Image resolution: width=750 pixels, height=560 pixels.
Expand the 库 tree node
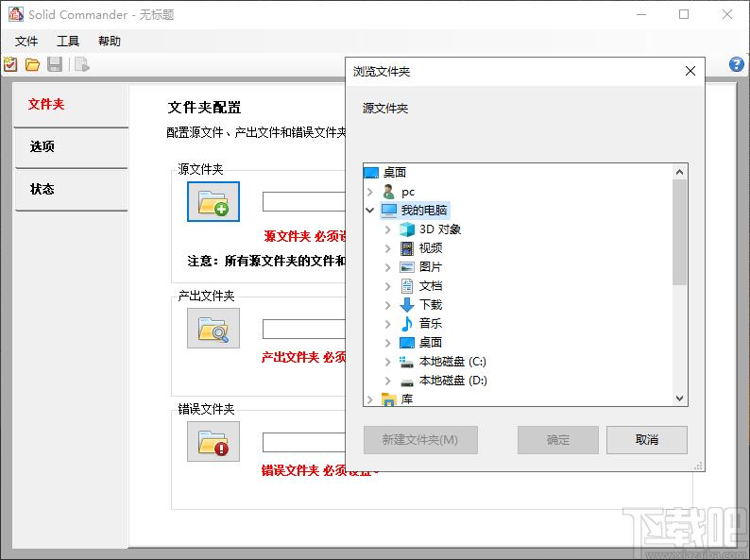coord(369,399)
